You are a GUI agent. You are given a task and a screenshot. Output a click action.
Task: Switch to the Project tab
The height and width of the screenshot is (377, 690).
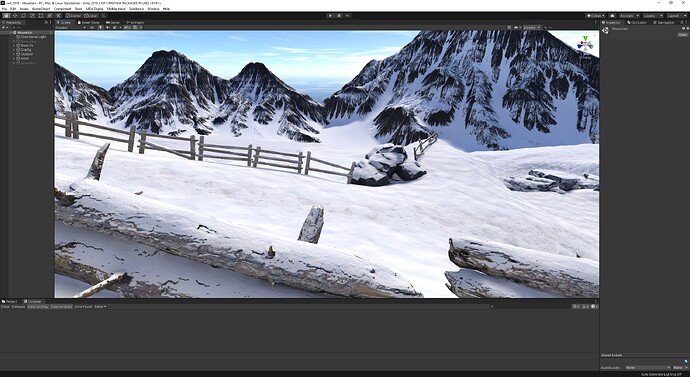pos(10,301)
